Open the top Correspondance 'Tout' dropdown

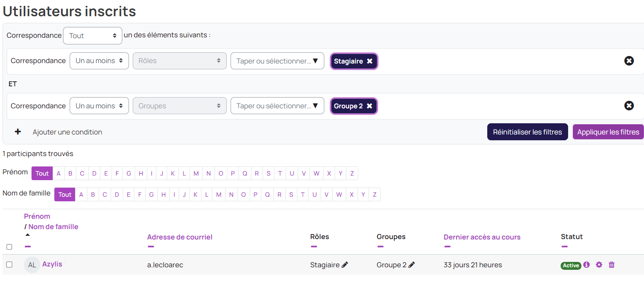tap(92, 36)
